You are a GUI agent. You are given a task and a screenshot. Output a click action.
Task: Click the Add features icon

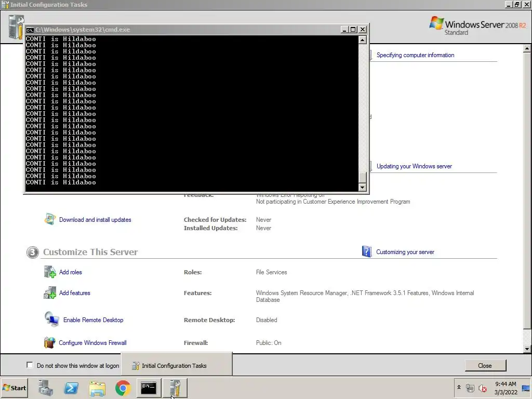[x=50, y=293]
